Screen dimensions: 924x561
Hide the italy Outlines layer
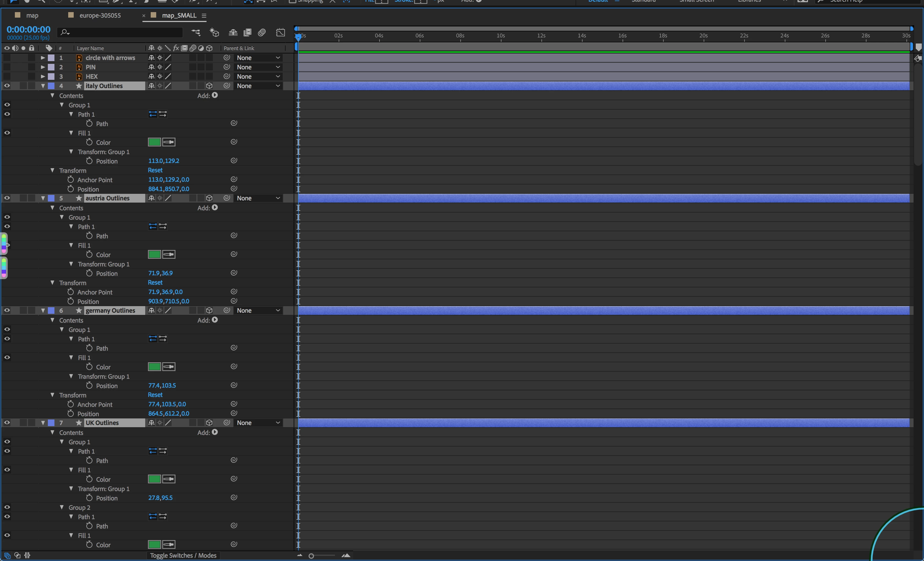pyautogui.click(x=7, y=86)
